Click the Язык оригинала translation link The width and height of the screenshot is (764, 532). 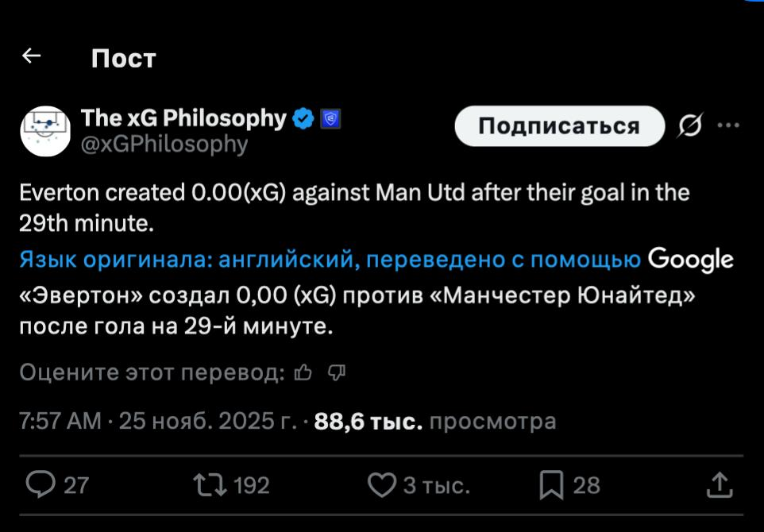click(330, 260)
